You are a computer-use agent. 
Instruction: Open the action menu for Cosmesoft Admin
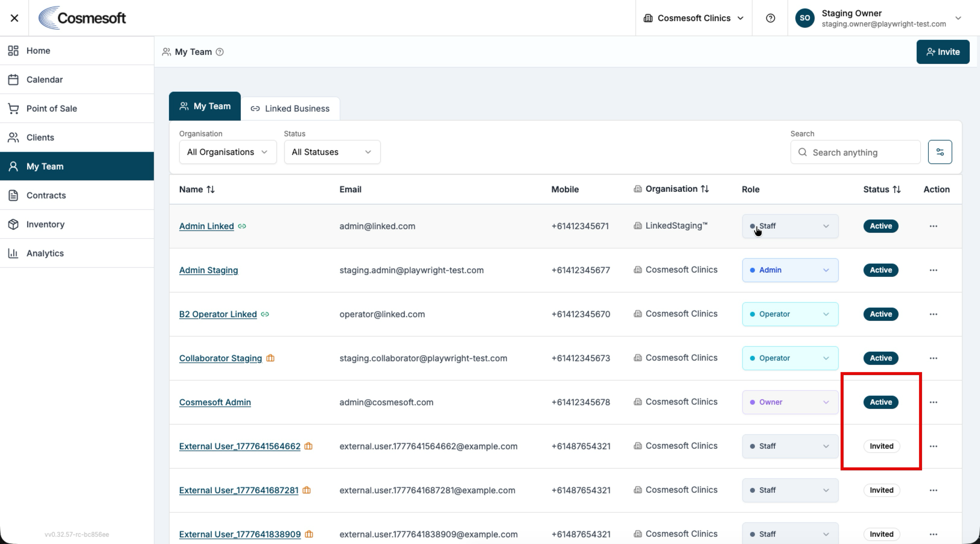pyautogui.click(x=933, y=402)
